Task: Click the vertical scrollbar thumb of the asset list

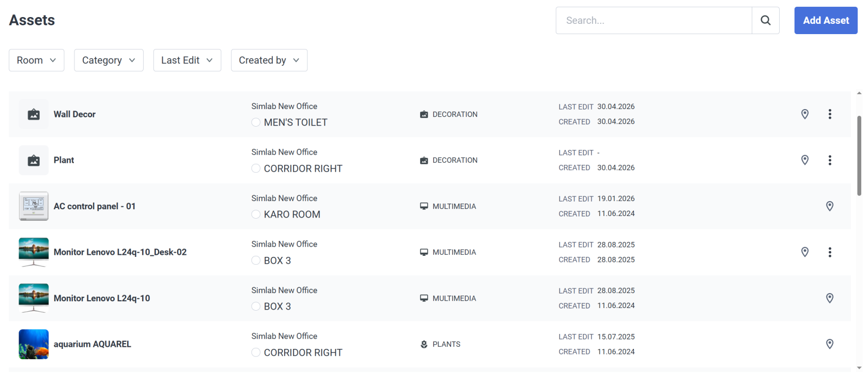Action: click(x=859, y=156)
